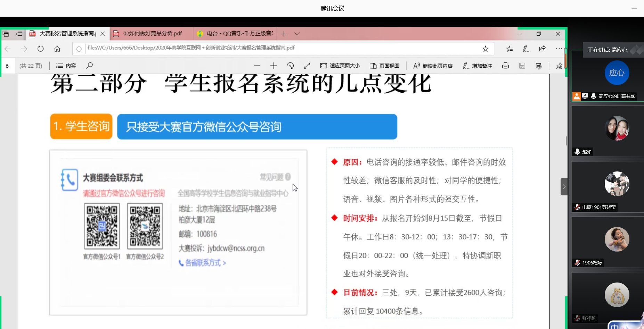The image size is (644, 329).
Task: Rotate the PDF page icon
Action: pos(290,66)
